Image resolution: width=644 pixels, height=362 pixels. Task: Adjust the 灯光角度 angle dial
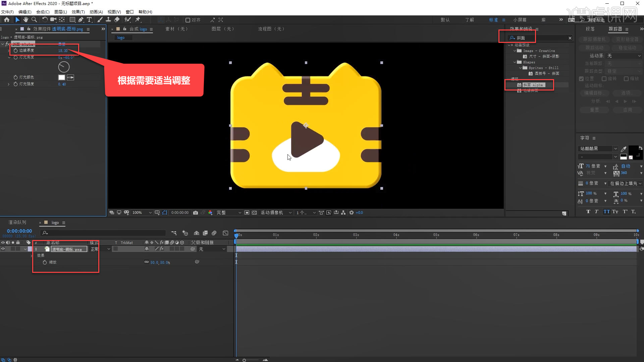[64, 67]
